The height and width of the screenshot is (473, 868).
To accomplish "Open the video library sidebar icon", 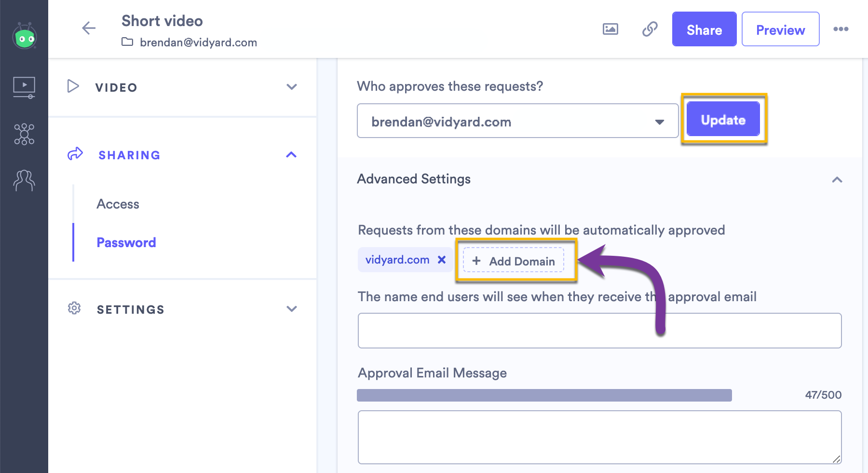I will click(24, 88).
